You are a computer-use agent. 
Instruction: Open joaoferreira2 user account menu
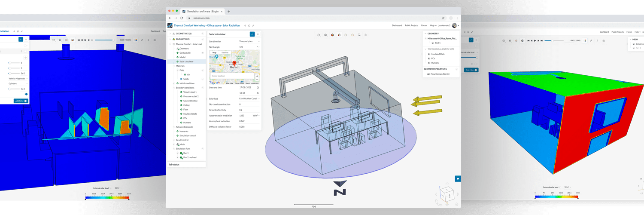pyautogui.click(x=448, y=25)
